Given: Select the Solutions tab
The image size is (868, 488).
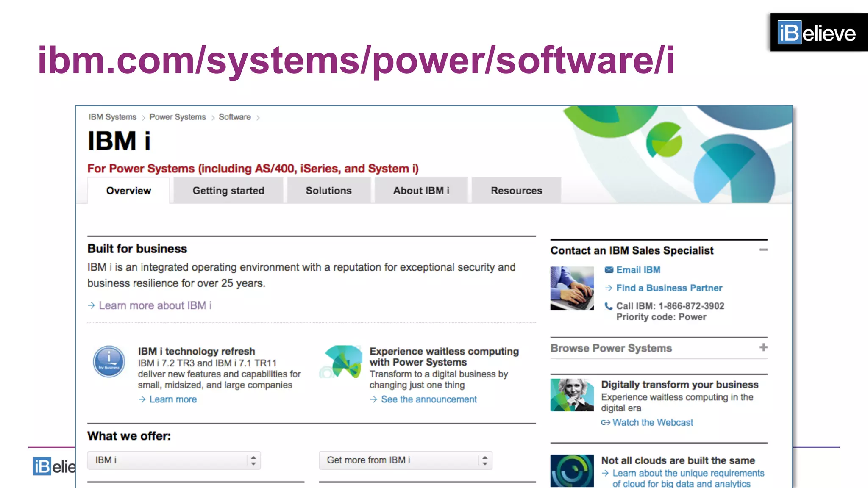Looking at the screenshot, I should coord(329,191).
